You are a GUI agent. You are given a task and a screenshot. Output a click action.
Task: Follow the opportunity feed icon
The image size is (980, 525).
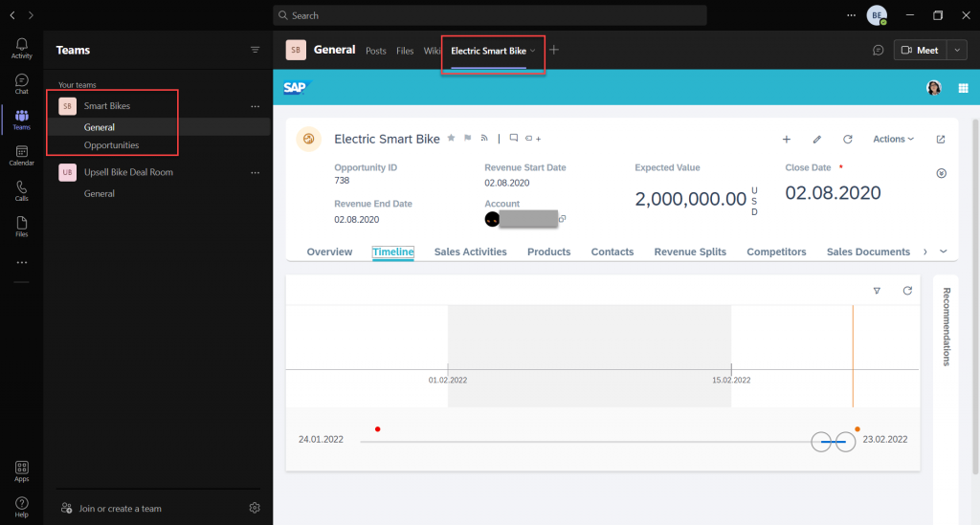[x=483, y=138]
